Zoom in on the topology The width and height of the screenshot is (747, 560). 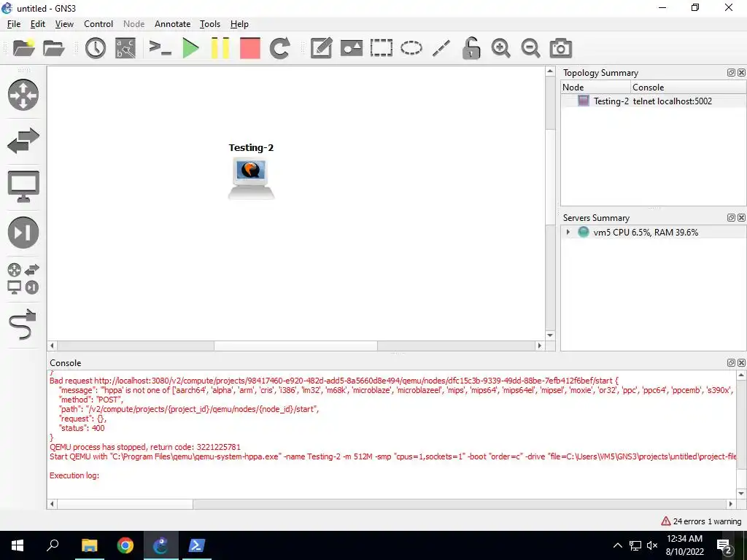[500, 48]
